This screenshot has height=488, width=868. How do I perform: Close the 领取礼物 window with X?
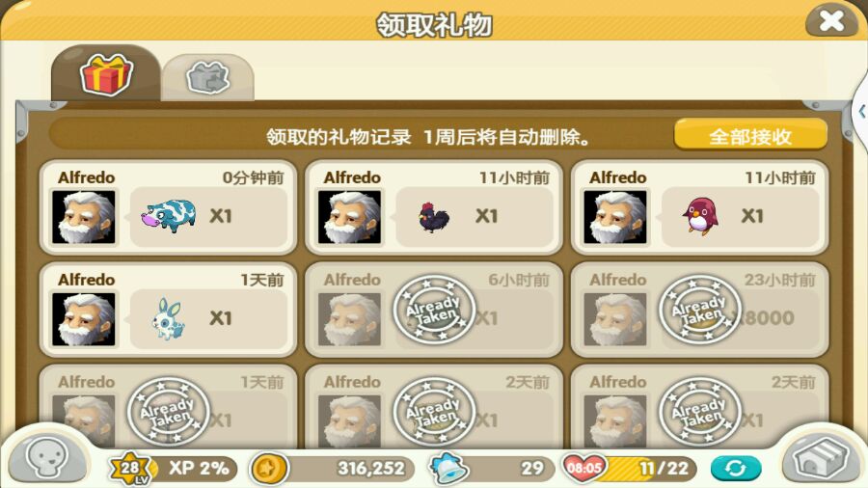click(x=831, y=20)
